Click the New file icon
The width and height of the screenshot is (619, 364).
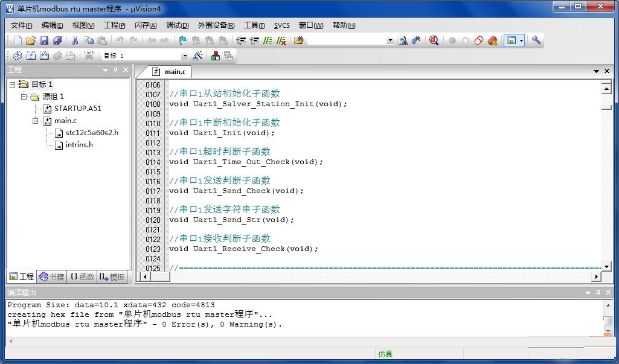point(18,40)
